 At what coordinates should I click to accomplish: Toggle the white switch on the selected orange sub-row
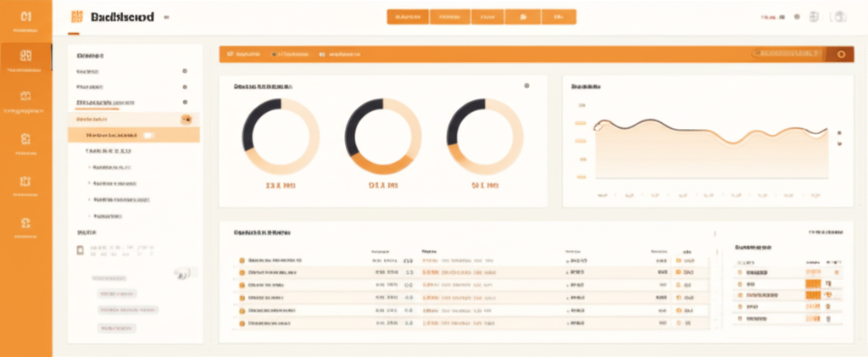pos(147,135)
